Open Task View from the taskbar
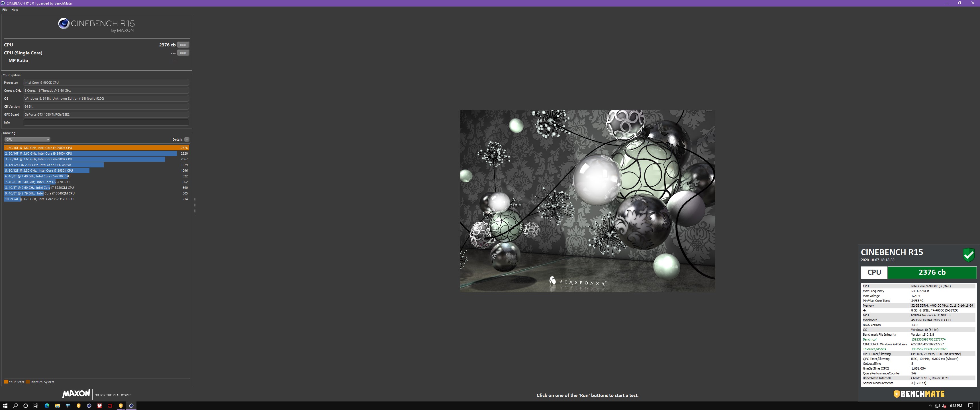Image resolution: width=980 pixels, height=410 pixels. (x=36, y=406)
